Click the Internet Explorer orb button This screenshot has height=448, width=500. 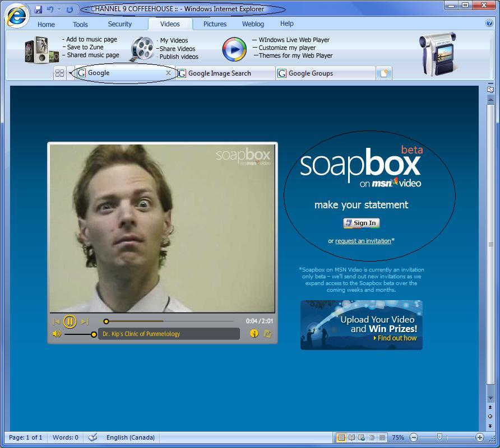click(x=16, y=16)
